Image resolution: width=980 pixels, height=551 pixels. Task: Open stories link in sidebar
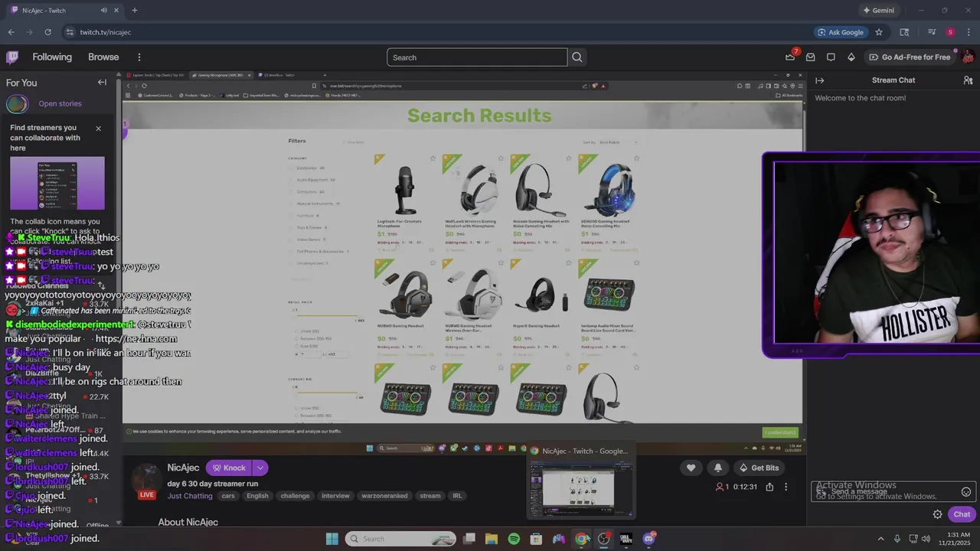[x=60, y=103]
